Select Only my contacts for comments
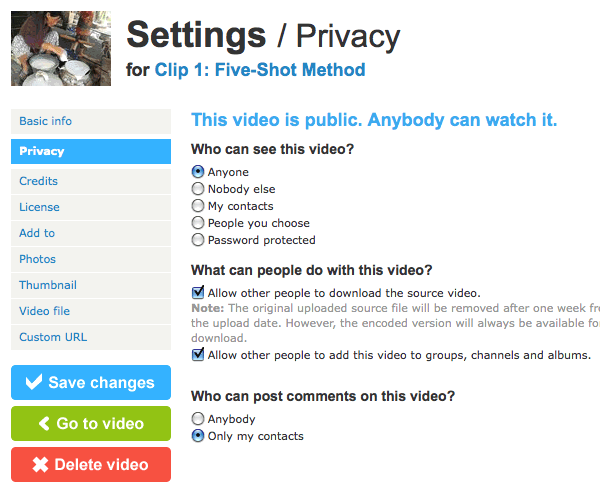The image size is (600, 496). (198, 436)
